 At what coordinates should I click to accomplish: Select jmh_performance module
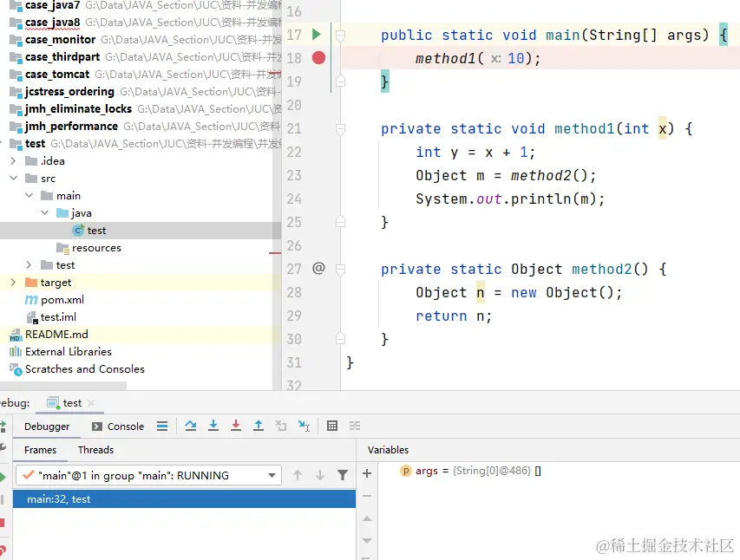click(x=71, y=127)
